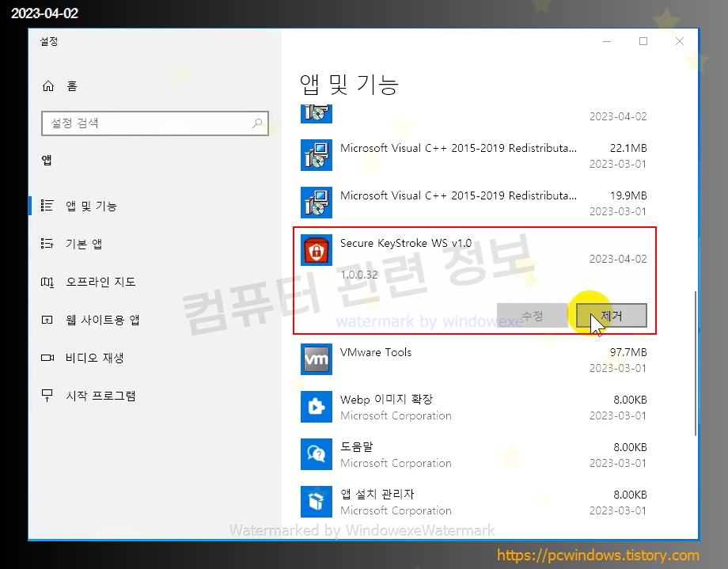
Task: Click the 19.9MB Visual C++ installer icon
Action: click(317, 203)
